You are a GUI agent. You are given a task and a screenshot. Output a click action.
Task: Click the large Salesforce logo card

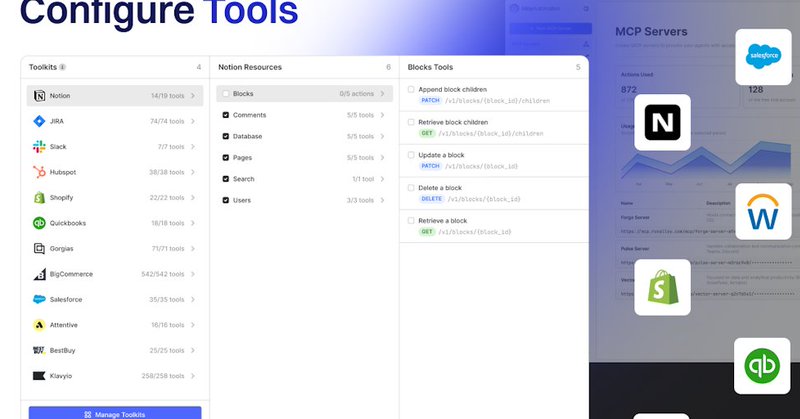pyautogui.click(x=763, y=57)
